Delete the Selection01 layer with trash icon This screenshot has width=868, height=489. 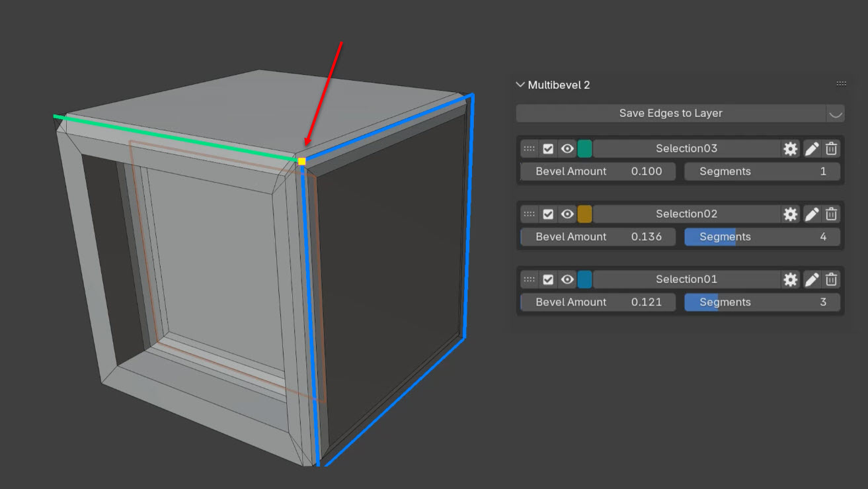pyautogui.click(x=832, y=280)
